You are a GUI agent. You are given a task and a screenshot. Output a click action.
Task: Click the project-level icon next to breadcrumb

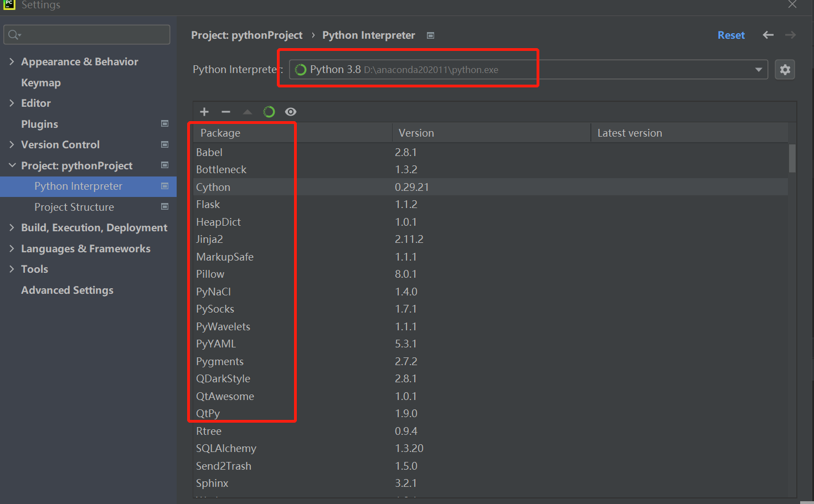(430, 35)
